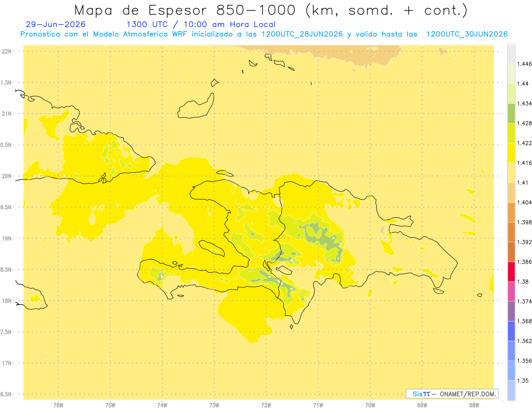The image size is (532, 411).
Task: Click the '68W' longitude axis label
Action: (x=474, y=405)
